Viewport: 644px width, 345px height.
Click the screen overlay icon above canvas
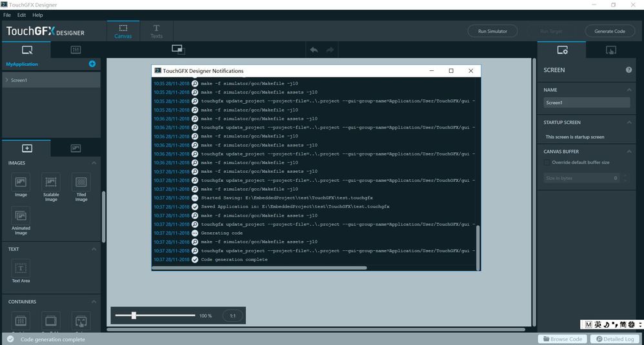(178, 50)
